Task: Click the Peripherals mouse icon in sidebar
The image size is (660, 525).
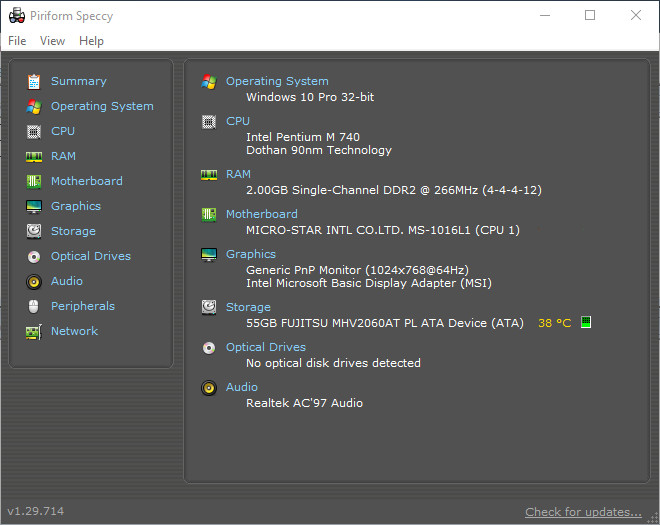Action: pos(34,306)
